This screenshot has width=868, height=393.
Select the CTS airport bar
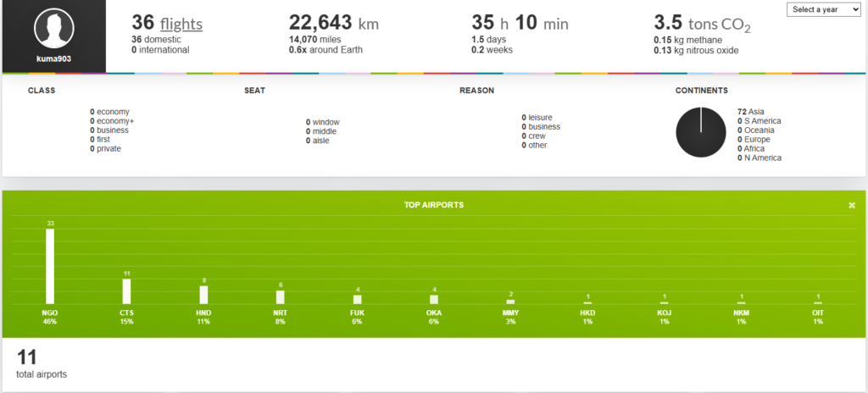(x=126, y=291)
